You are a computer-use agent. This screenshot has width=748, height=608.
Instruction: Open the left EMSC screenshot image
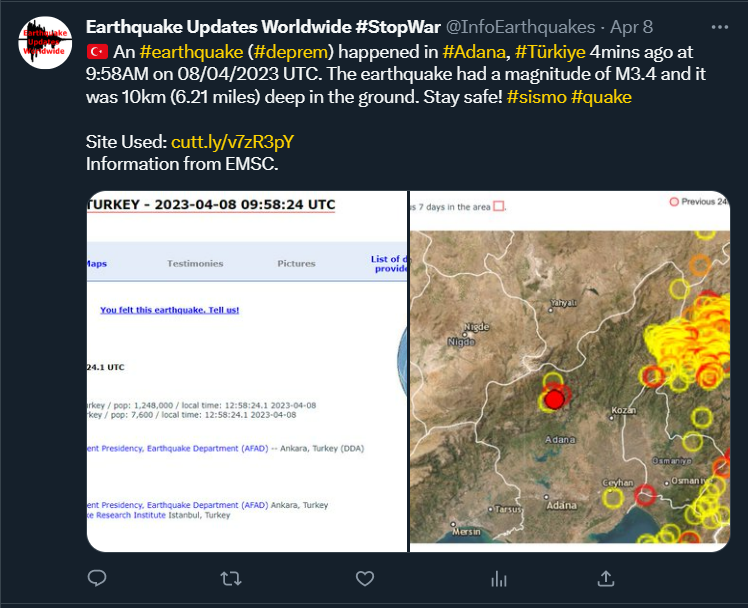[x=246, y=371]
